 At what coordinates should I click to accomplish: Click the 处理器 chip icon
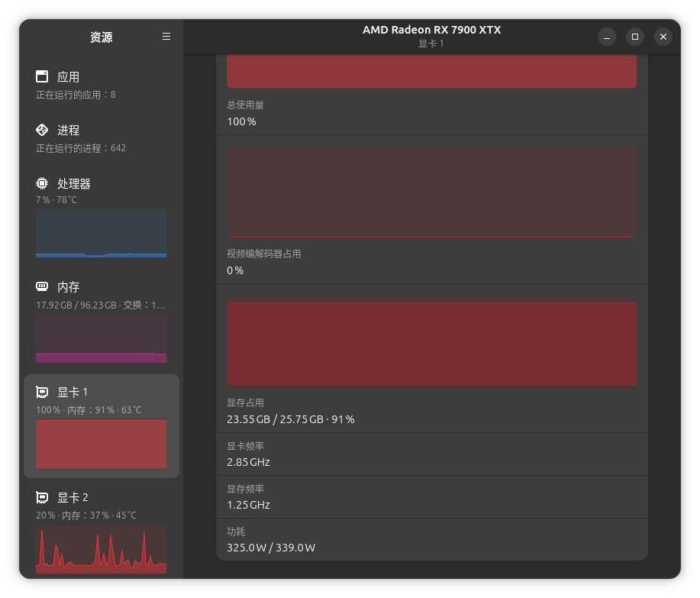(42, 183)
